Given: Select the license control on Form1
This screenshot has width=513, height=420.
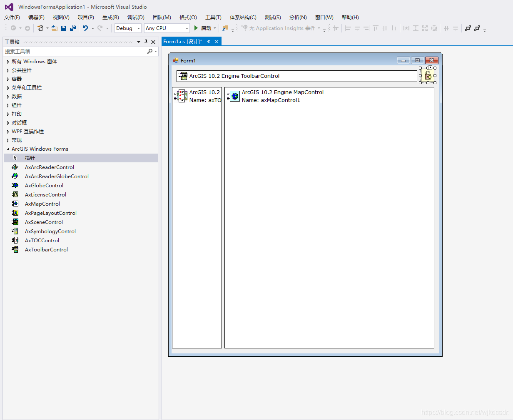Looking at the screenshot, I should point(427,75).
